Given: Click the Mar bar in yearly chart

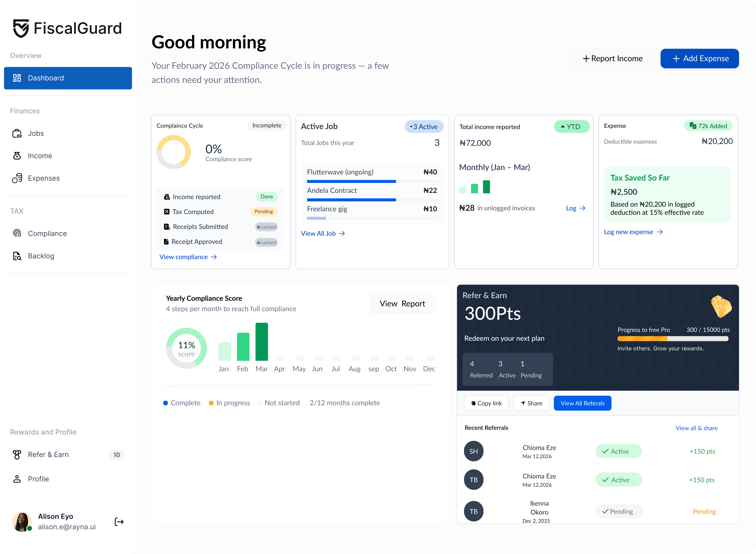Looking at the screenshot, I should click(262, 342).
